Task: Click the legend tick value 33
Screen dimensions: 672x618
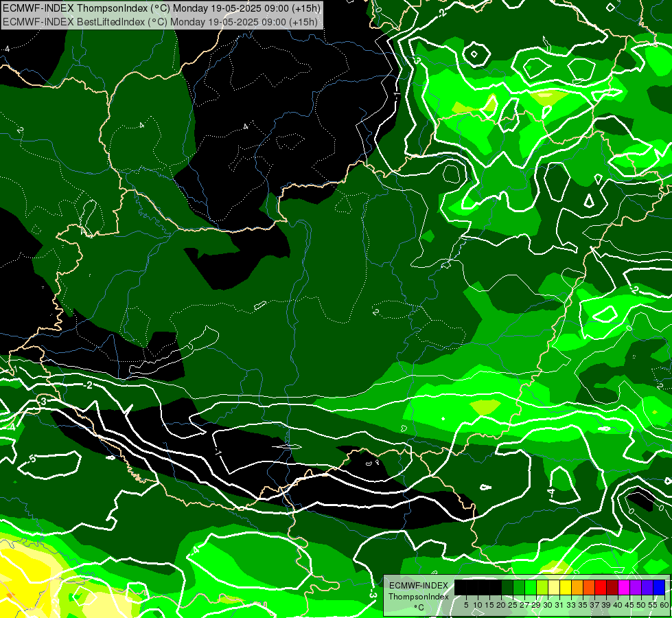Action: (x=571, y=605)
